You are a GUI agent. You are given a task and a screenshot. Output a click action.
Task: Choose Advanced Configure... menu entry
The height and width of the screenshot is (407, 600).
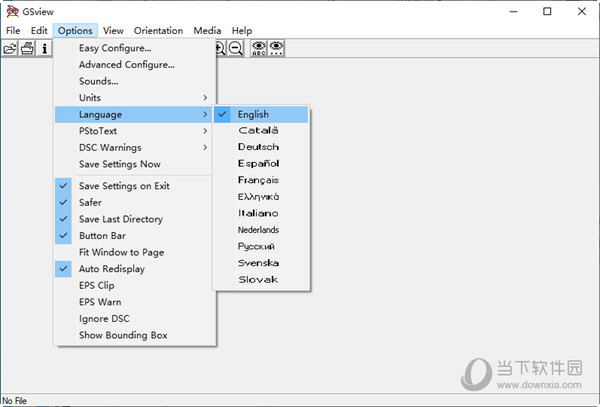133,65
